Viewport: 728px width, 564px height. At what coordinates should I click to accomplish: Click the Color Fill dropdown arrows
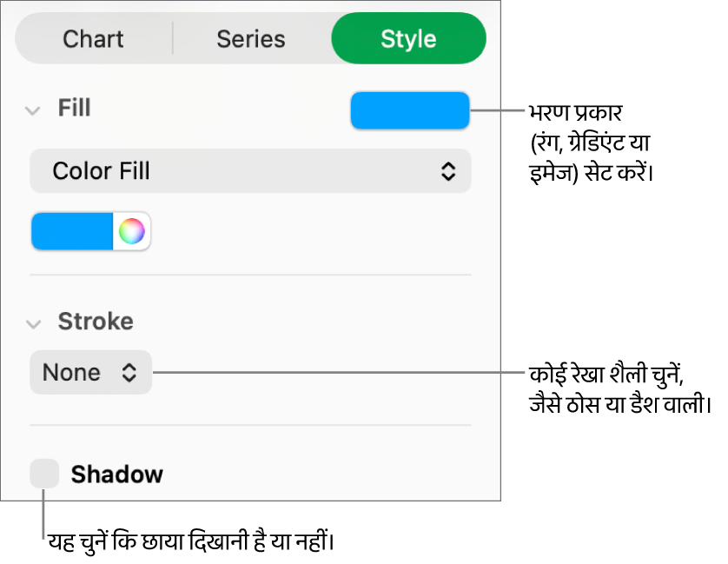pyautogui.click(x=447, y=171)
